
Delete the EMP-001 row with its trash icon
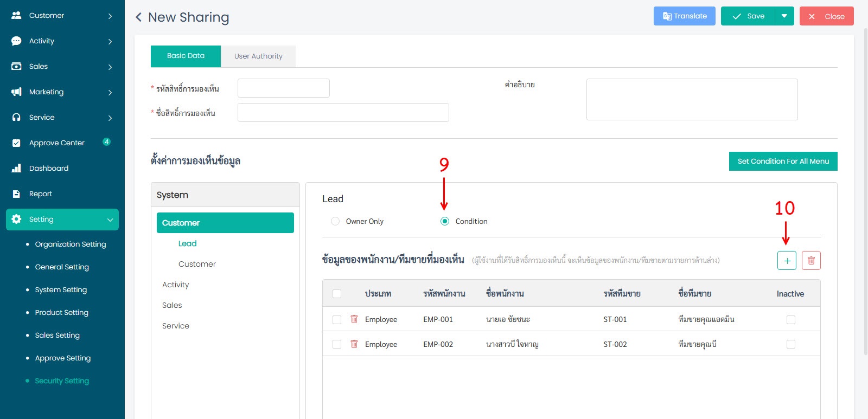coord(354,319)
